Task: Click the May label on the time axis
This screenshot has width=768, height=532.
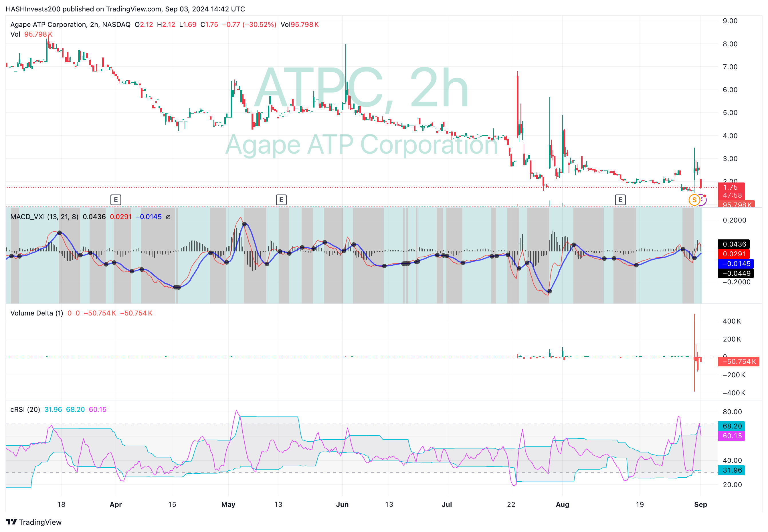Action: (x=228, y=505)
